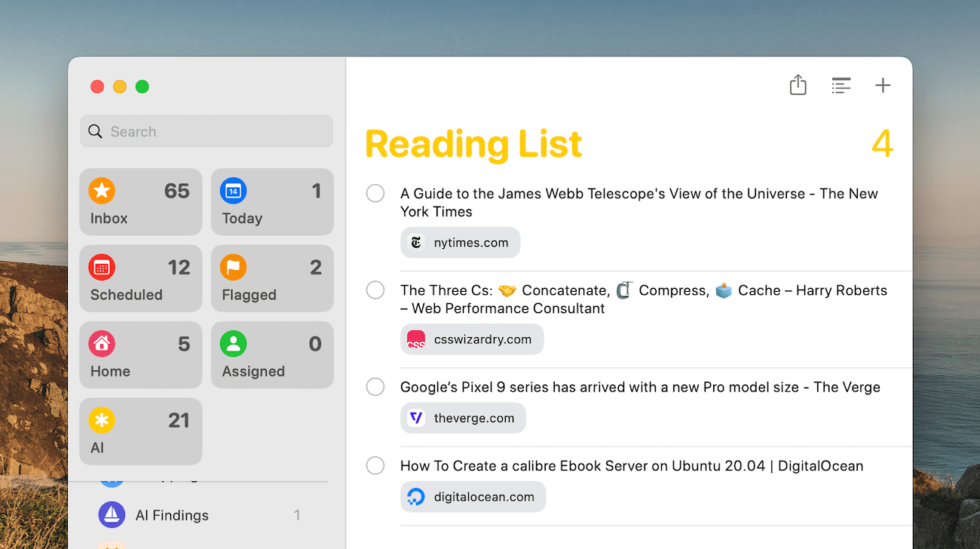
Task: Open the view options list icon
Action: coord(841,85)
